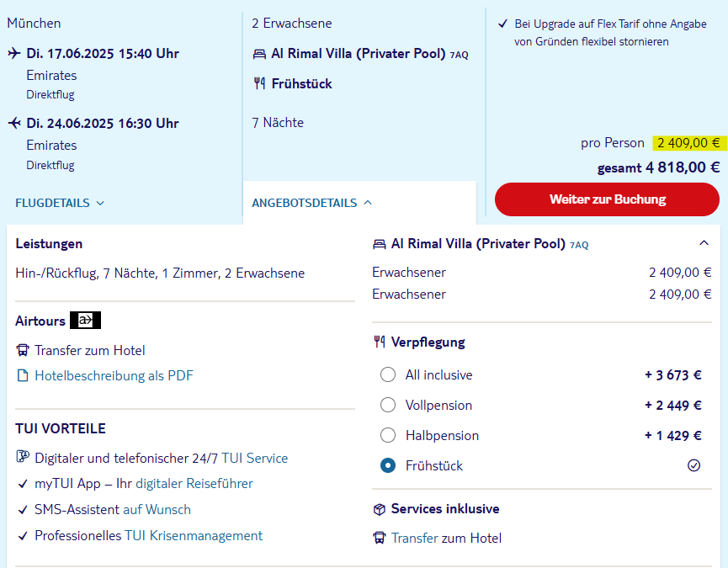Click the Services inklusive package icon
The width and height of the screenshot is (728, 568).
(x=380, y=510)
